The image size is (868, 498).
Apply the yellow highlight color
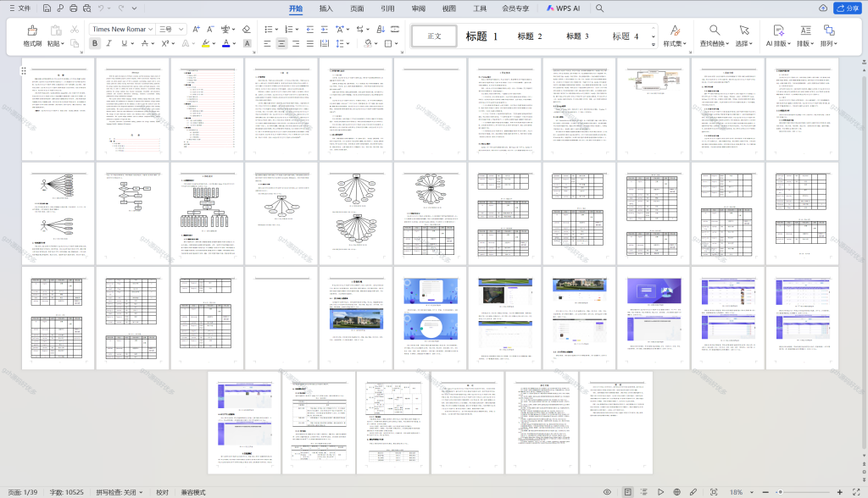pos(205,43)
